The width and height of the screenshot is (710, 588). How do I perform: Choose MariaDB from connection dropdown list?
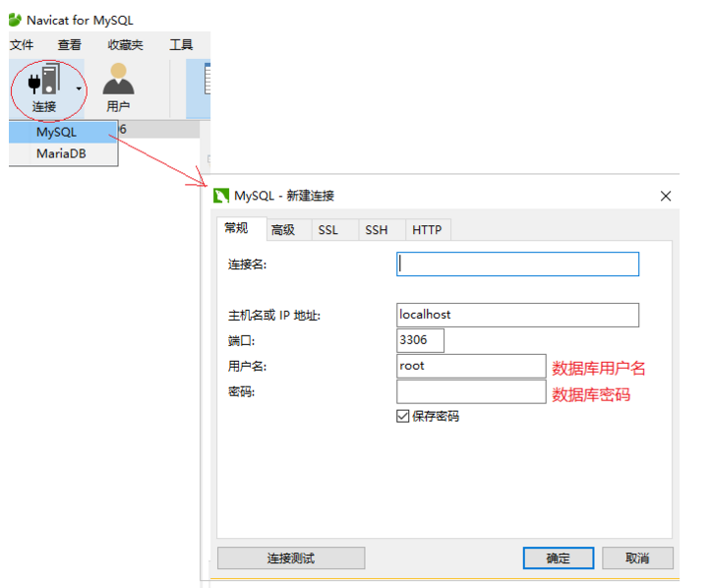[x=63, y=153]
